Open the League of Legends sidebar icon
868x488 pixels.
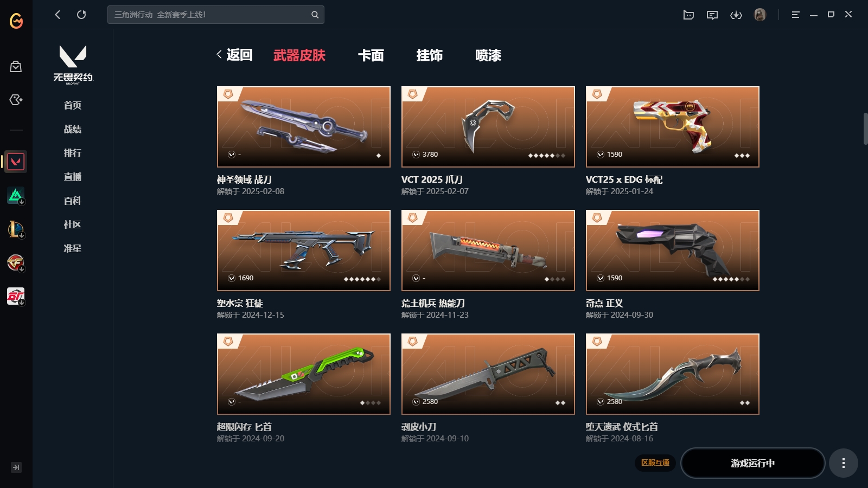point(16,229)
